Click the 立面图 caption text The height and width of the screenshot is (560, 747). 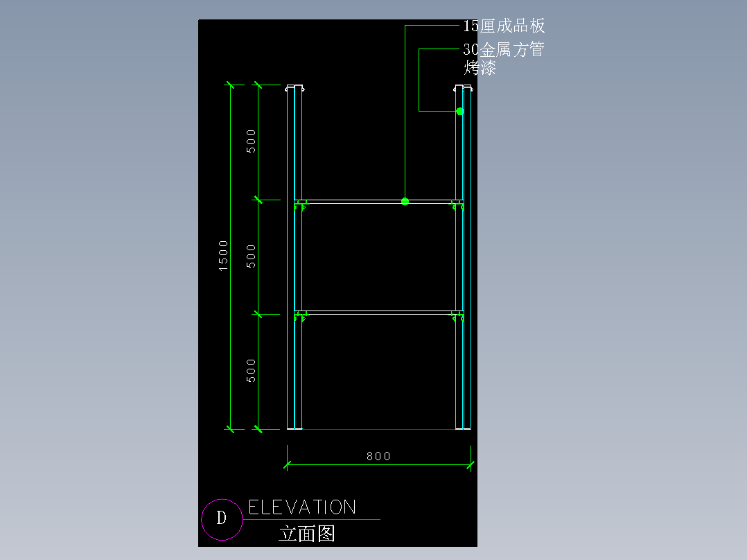coord(307,533)
